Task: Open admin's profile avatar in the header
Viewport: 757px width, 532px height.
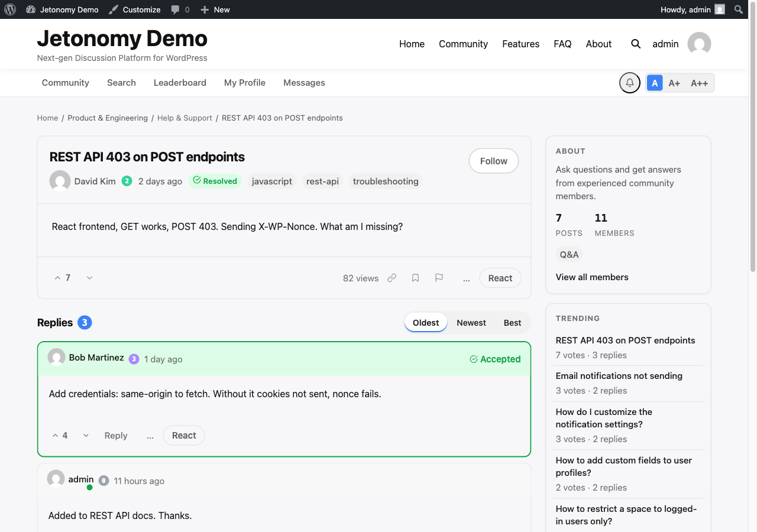Action: [x=698, y=43]
